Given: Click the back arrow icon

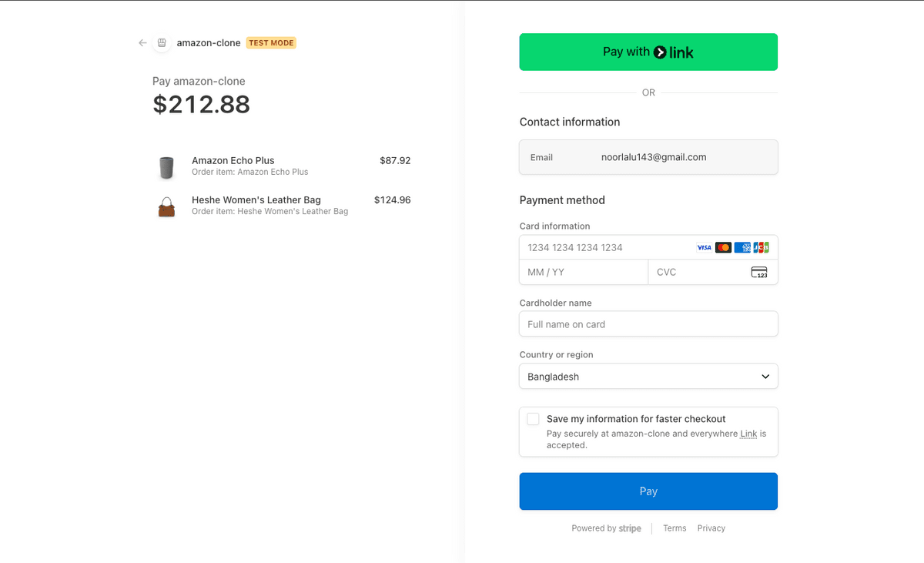Looking at the screenshot, I should click(142, 43).
